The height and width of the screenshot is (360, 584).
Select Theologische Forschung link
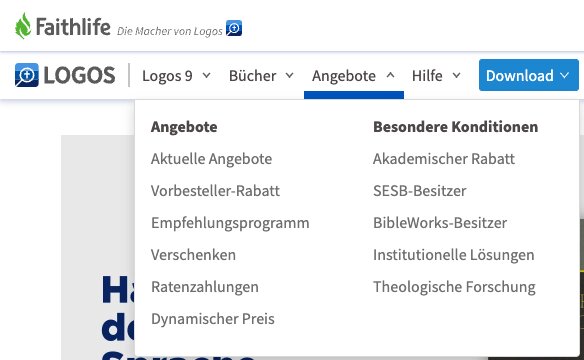click(454, 287)
